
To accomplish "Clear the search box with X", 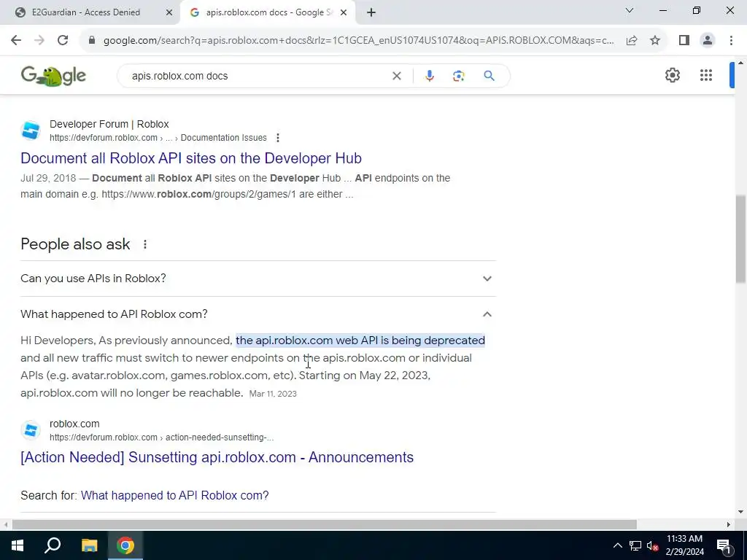I will (x=396, y=76).
